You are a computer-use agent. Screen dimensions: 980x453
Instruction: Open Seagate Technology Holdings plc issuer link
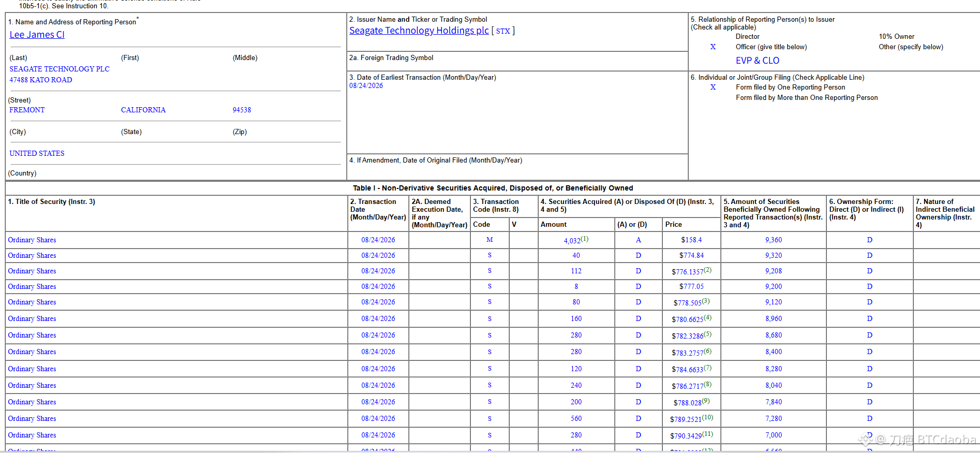[419, 31]
